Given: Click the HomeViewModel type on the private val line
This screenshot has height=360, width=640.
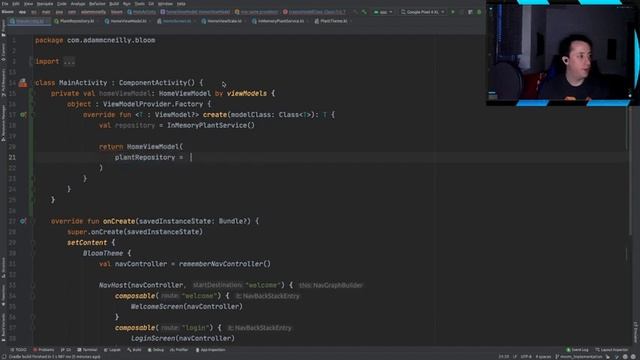Looking at the screenshot, I should click(x=184, y=93).
